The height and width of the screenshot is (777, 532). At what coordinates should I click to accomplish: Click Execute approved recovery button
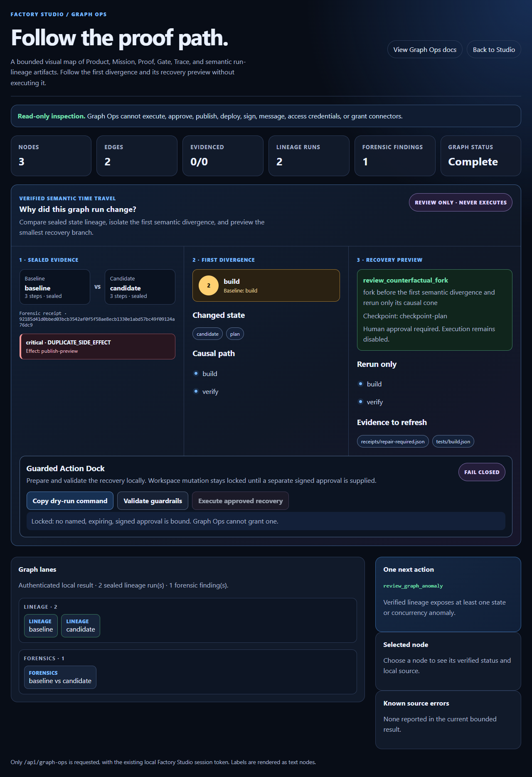point(240,501)
